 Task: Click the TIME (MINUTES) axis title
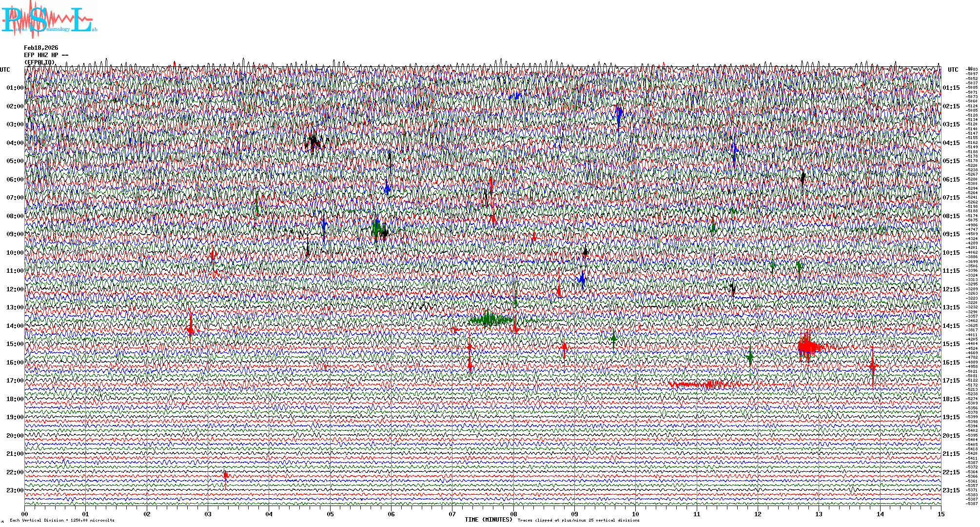click(488, 520)
